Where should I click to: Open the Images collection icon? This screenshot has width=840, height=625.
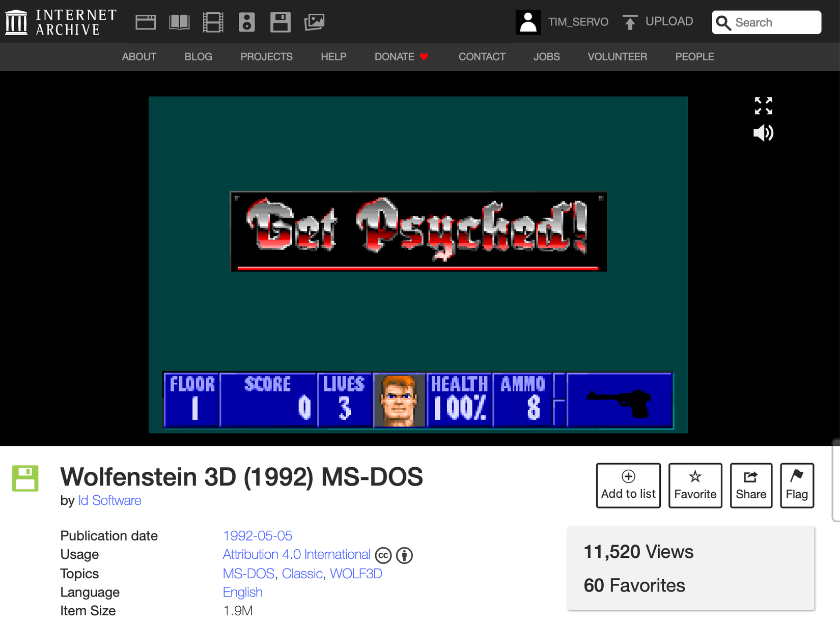point(315,22)
